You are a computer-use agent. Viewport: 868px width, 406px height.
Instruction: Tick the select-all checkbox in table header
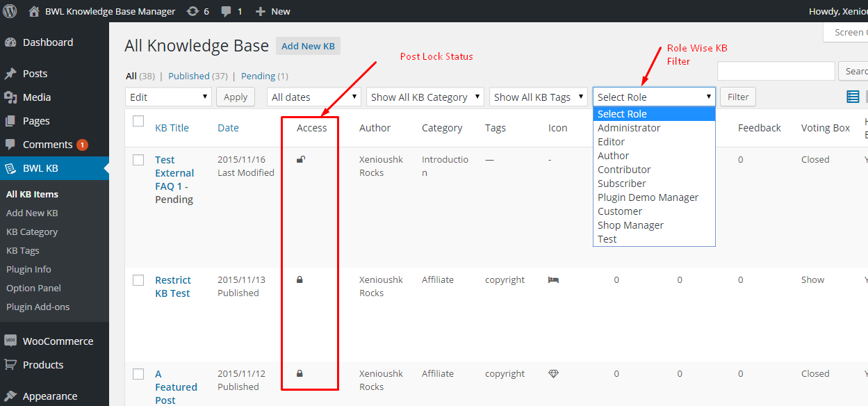[138, 122]
